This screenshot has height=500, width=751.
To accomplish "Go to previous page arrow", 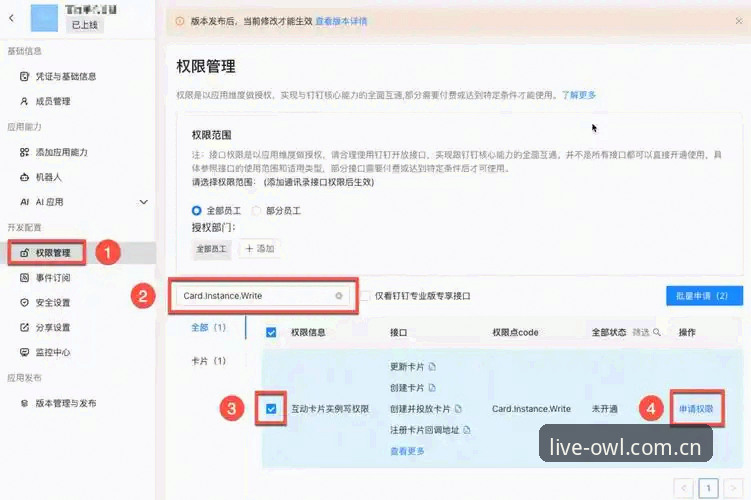I will [683, 488].
